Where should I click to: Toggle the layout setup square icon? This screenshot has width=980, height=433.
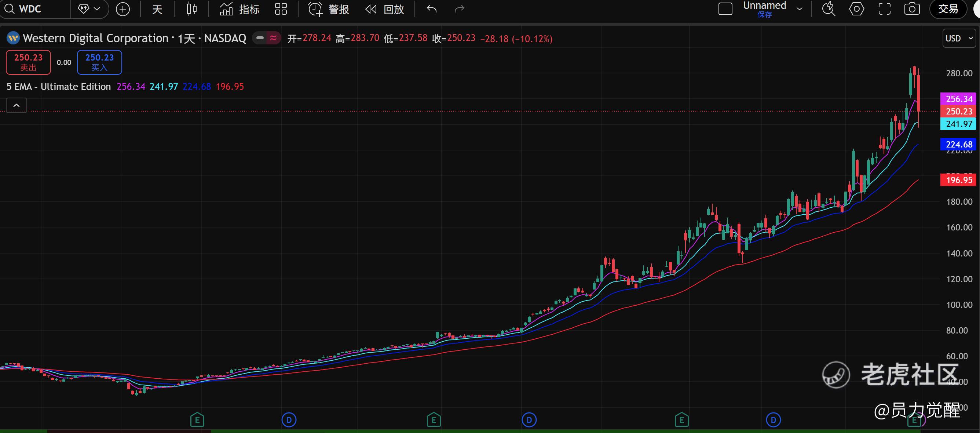tap(725, 9)
